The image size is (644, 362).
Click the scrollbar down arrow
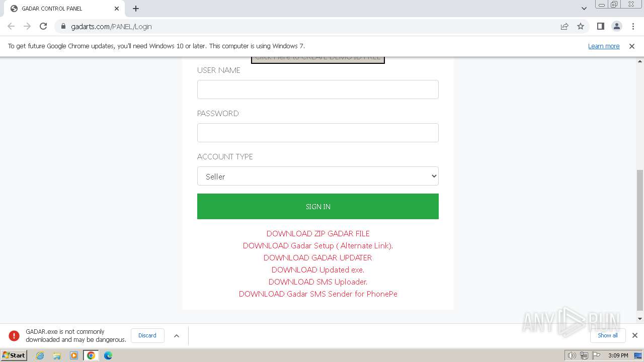tap(640, 319)
